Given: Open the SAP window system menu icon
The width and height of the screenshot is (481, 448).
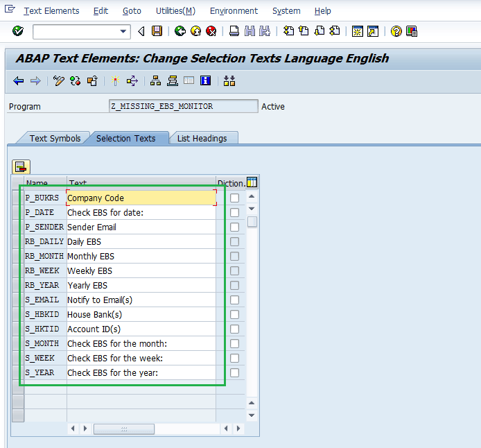Looking at the screenshot, I should click(10, 9).
